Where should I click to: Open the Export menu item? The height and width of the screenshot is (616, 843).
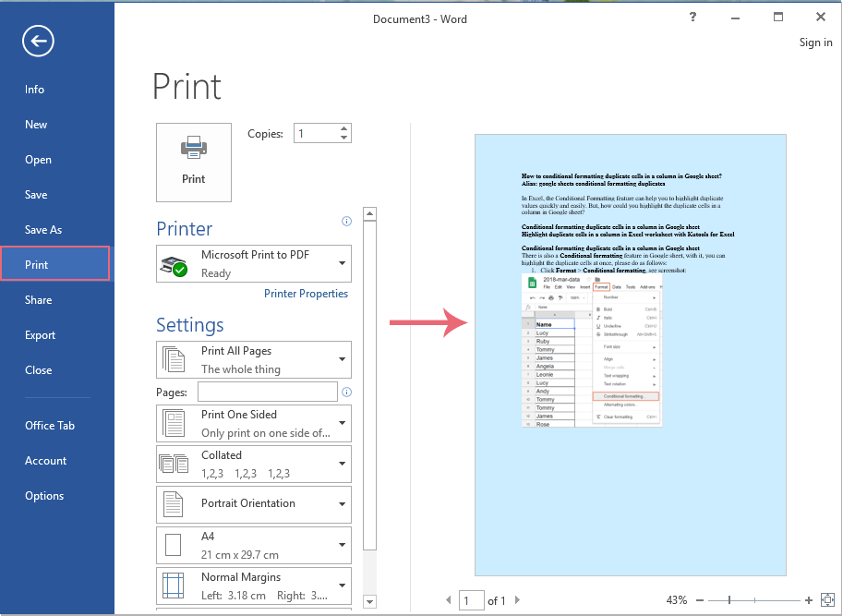(41, 335)
